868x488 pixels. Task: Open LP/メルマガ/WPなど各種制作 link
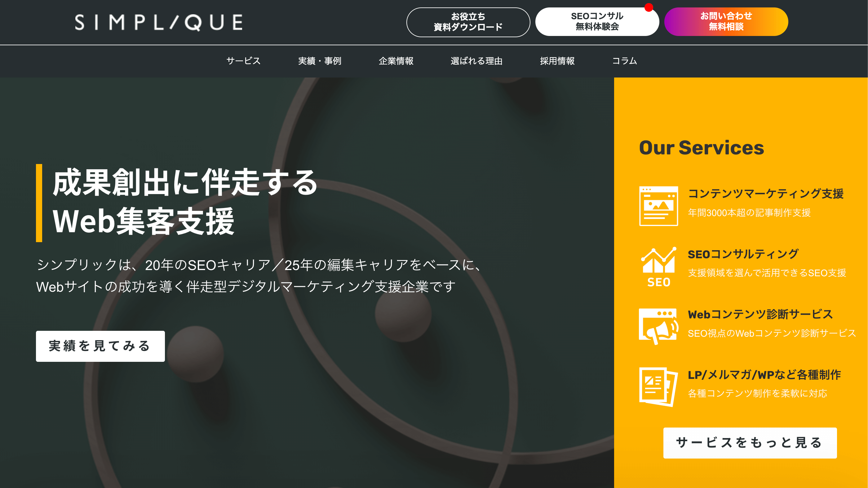[x=764, y=375]
